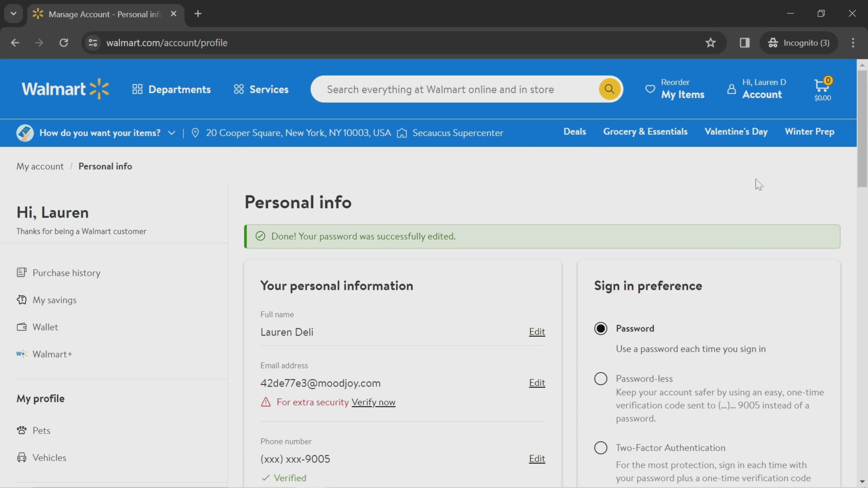Open the tab search dropdown

14,14
